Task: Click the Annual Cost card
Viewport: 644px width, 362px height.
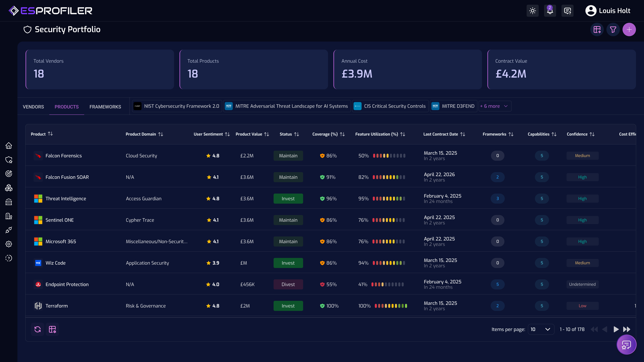Action: (x=408, y=69)
